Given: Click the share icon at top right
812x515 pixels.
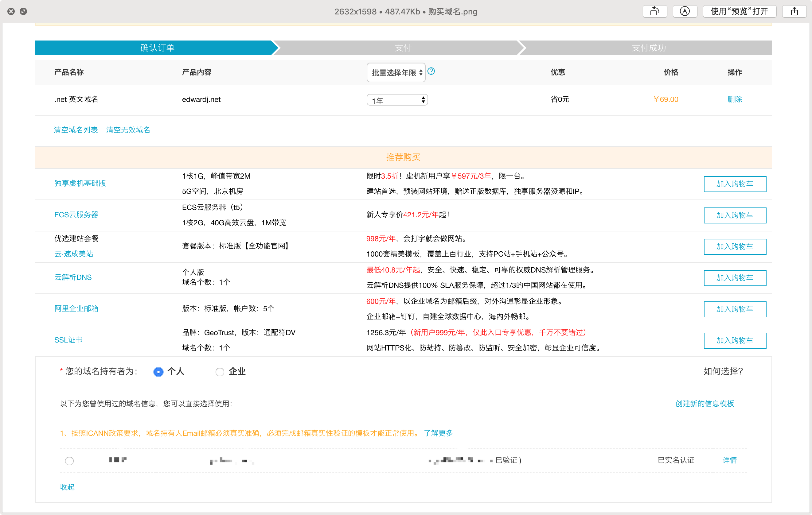Looking at the screenshot, I should click(794, 11).
